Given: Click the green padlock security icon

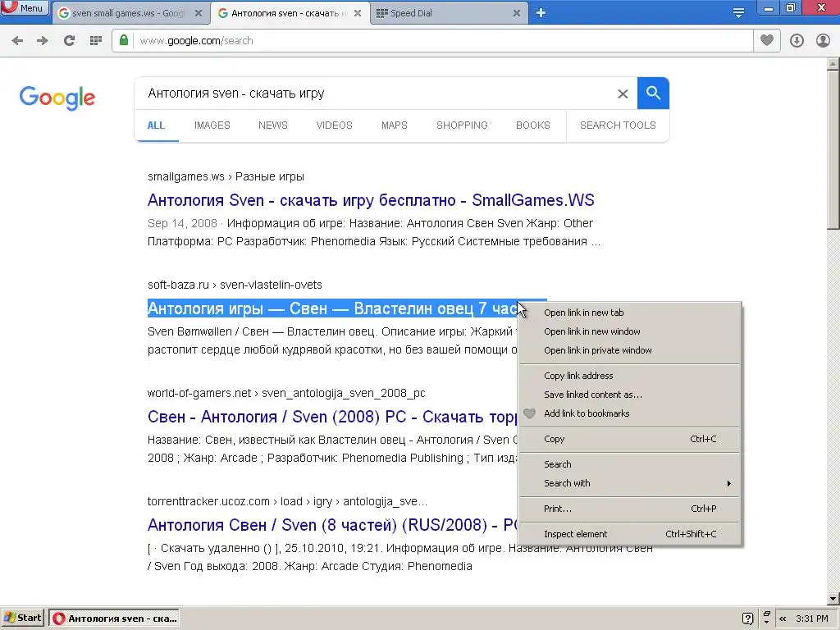Looking at the screenshot, I should 124,40.
